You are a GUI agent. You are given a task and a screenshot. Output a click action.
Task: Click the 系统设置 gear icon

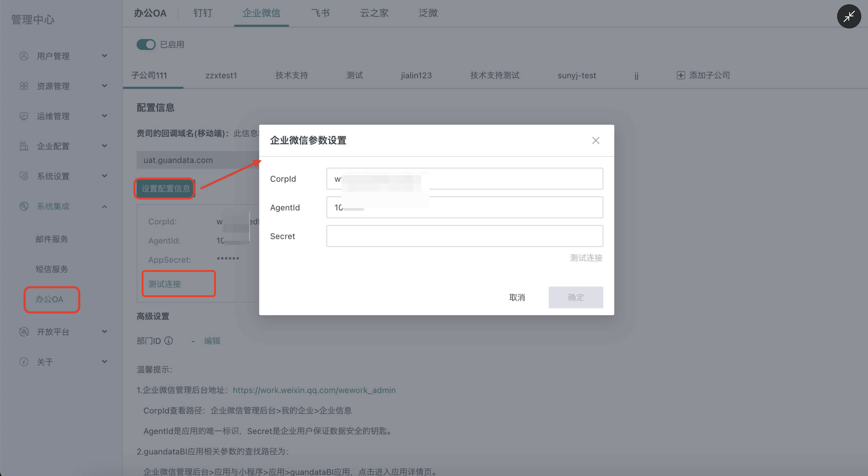(24, 176)
